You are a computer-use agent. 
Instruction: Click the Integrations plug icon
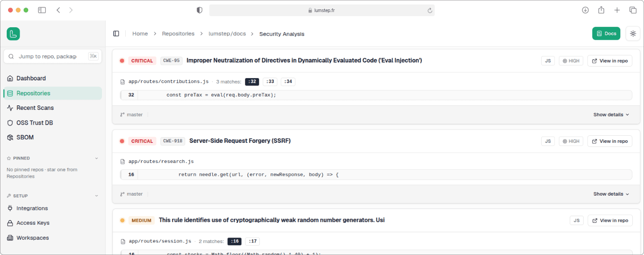point(10,208)
